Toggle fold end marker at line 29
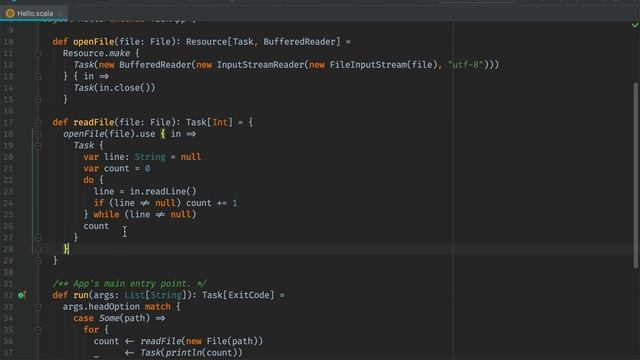Viewport: 640px width, 360px height. pos(38,260)
